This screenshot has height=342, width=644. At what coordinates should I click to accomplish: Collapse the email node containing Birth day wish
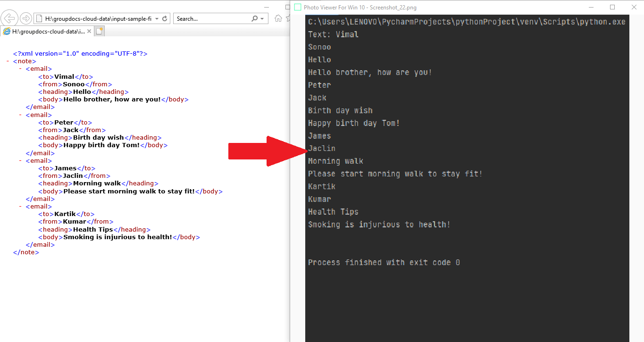click(20, 115)
